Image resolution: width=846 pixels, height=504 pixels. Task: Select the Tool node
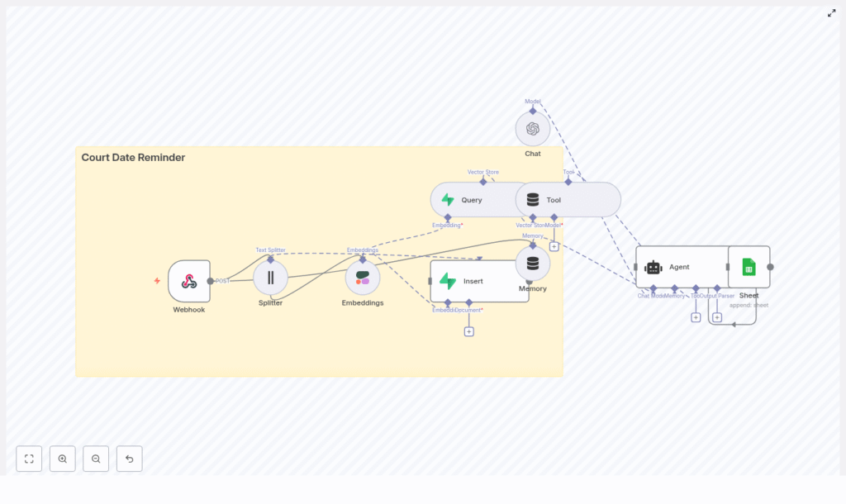[x=568, y=199]
